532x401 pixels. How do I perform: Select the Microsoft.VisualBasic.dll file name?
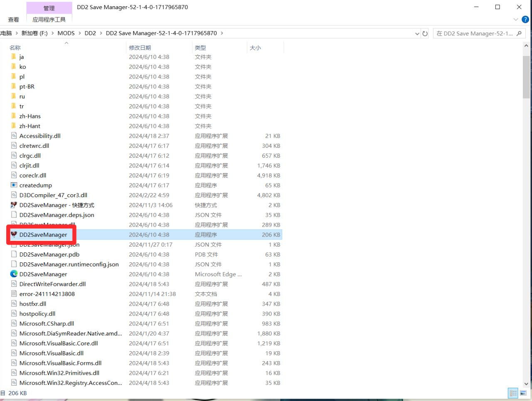[x=52, y=353]
